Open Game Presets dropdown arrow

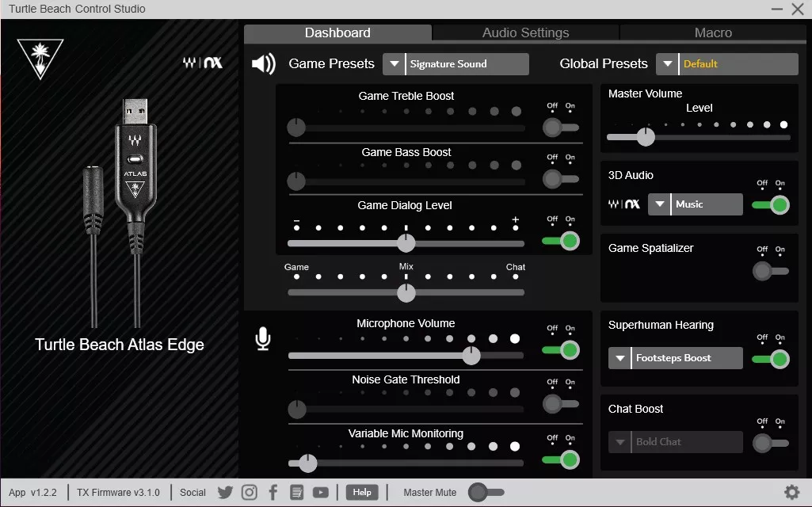pyautogui.click(x=394, y=63)
